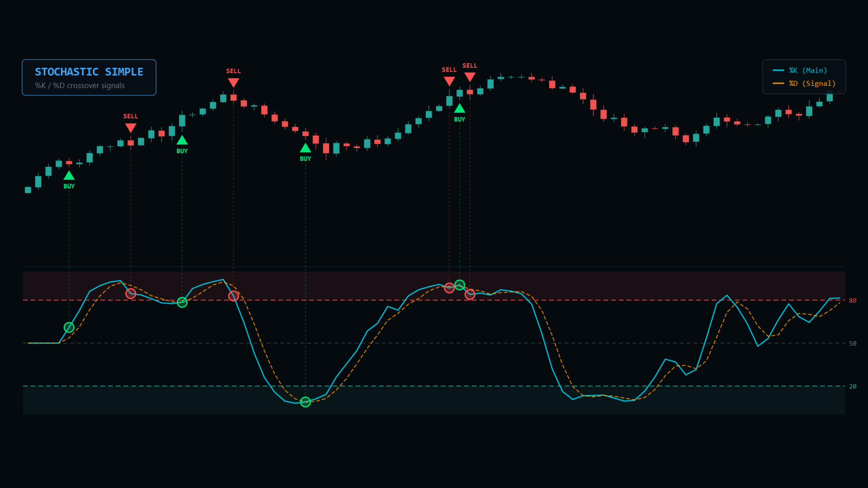Click the cyan %K legend color line
The width and height of the screenshot is (868, 488).
[778, 70]
